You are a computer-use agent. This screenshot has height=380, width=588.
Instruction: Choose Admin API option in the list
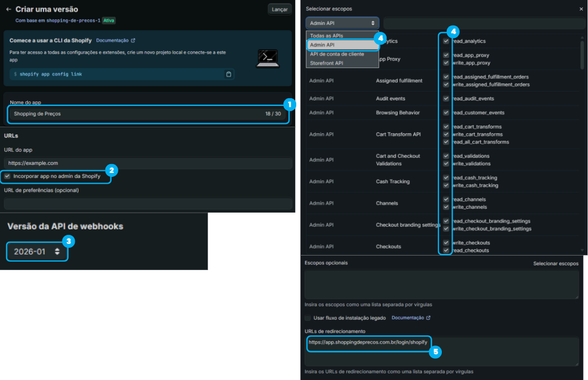click(x=343, y=45)
